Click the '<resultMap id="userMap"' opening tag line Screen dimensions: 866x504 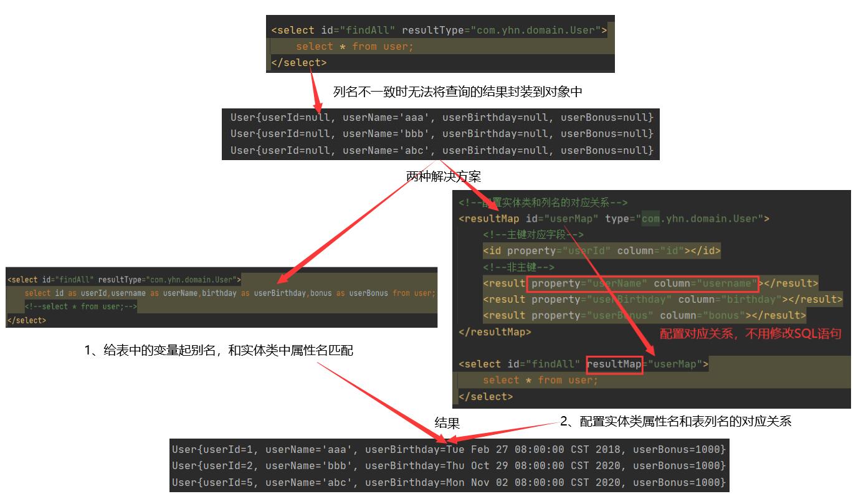(614, 219)
